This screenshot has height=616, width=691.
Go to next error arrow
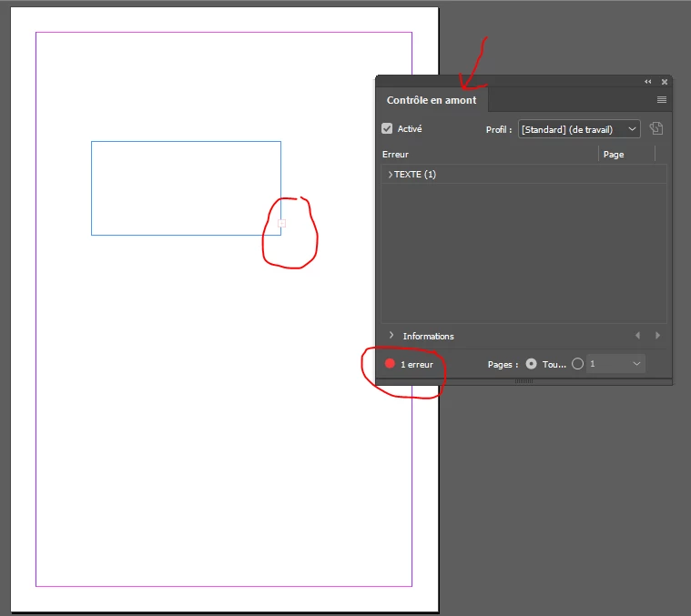(657, 336)
